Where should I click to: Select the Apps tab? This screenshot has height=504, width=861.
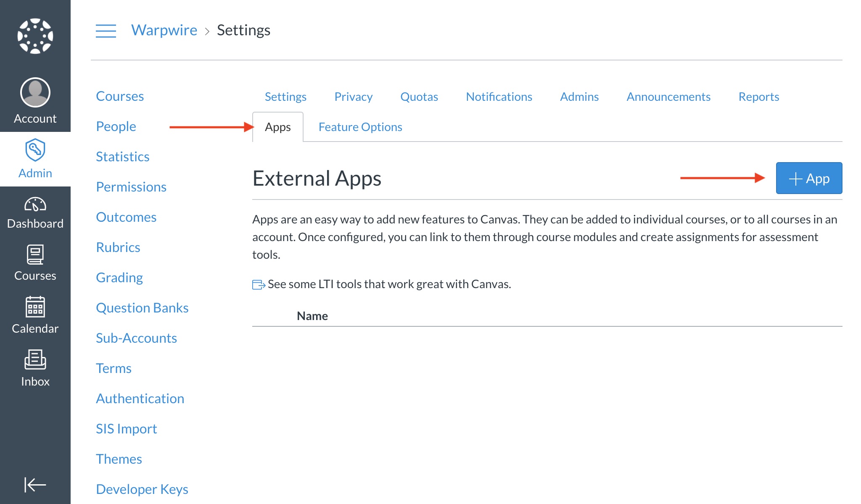point(278,127)
